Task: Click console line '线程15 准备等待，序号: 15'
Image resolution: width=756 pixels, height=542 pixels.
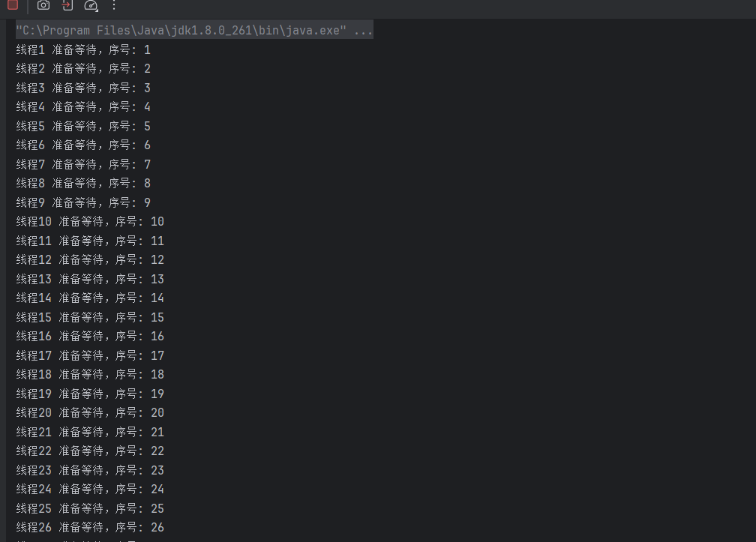Action: click(x=90, y=317)
